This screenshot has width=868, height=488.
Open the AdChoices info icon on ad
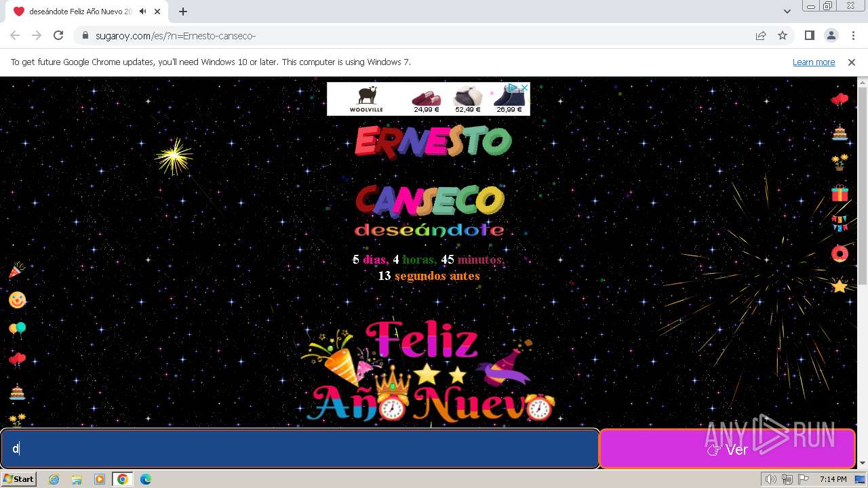pos(513,87)
